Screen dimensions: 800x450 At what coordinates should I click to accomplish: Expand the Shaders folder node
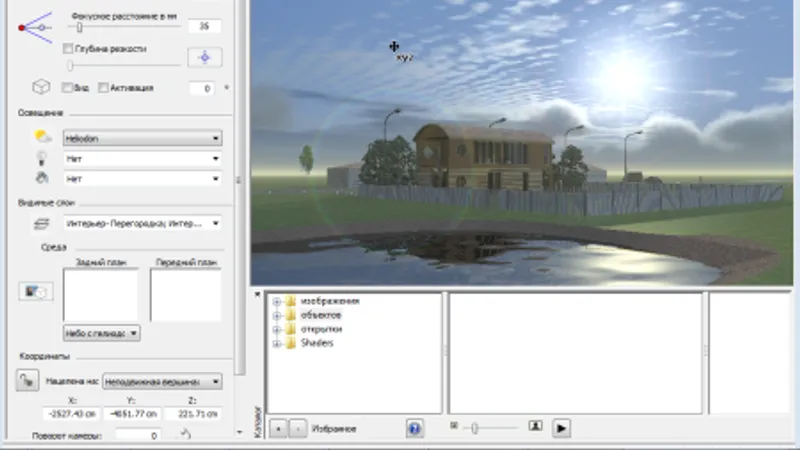click(277, 343)
